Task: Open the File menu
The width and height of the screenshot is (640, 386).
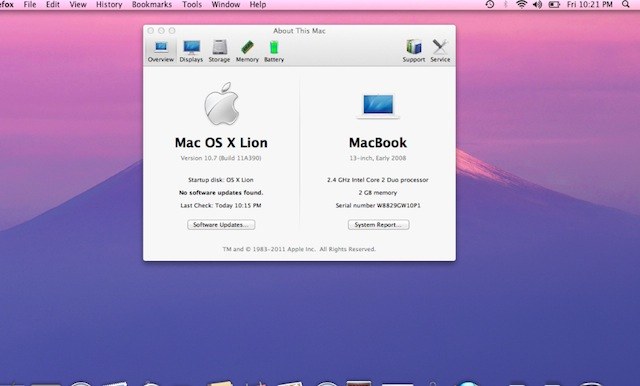Action: (30, 4)
